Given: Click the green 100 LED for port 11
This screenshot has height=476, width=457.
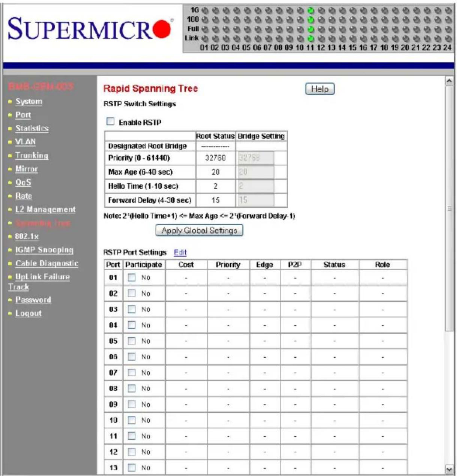Looking at the screenshot, I should point(310,19).
